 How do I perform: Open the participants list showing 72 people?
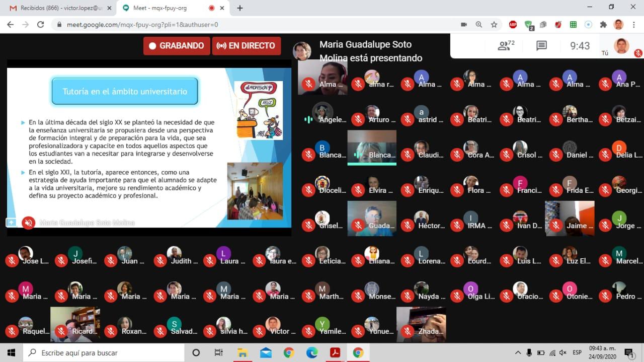click(x=506, y=46)
